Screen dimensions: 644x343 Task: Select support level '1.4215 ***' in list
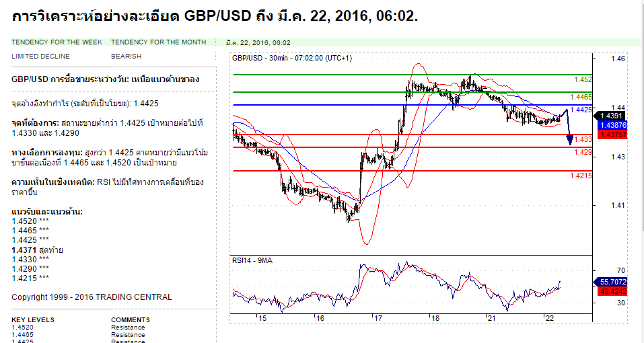30,278
